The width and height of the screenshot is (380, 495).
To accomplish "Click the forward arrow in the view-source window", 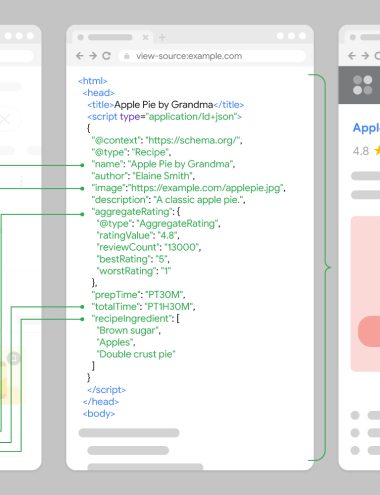I will click(x=93, y=56).
